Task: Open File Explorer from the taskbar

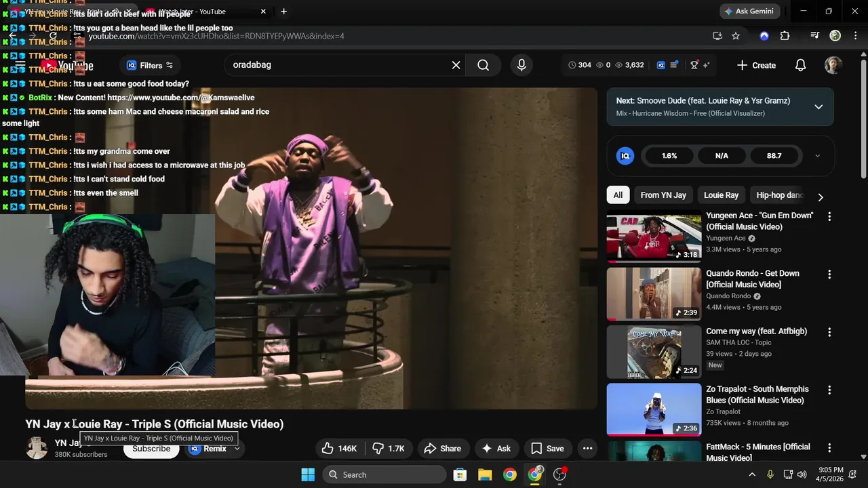Action: click(485, 474)
